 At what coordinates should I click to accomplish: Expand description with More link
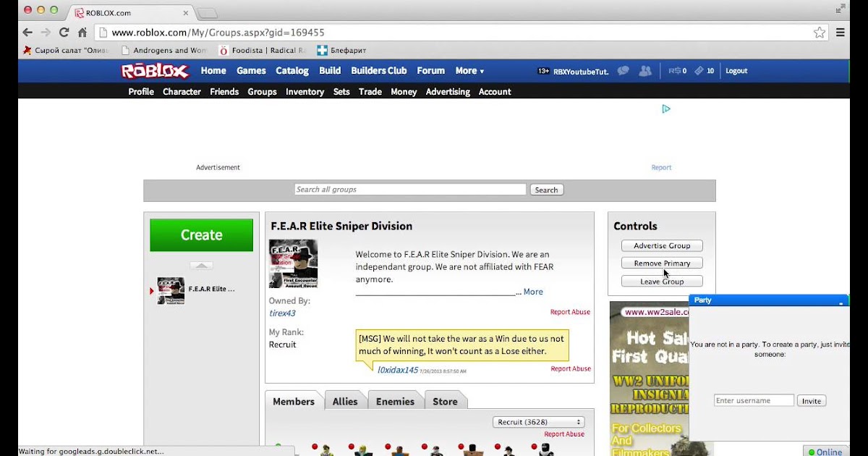pos(533,292)
